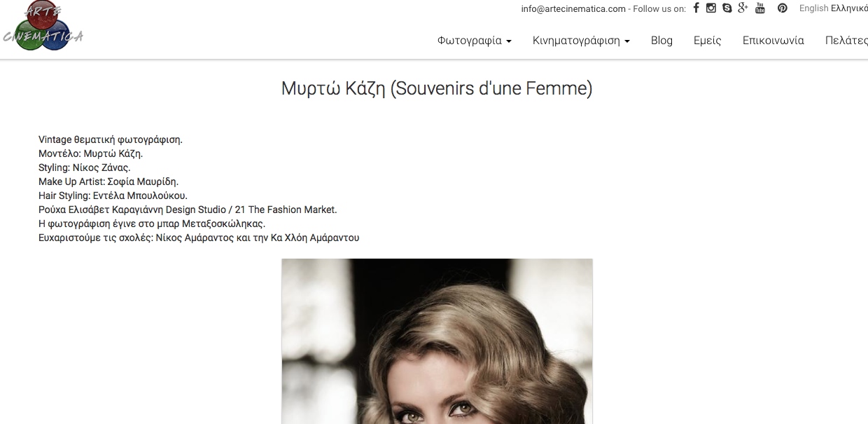The height and width of the screenshot is (424, 868).
Task: Select the Πελάτες menu item
Action: 846,41
